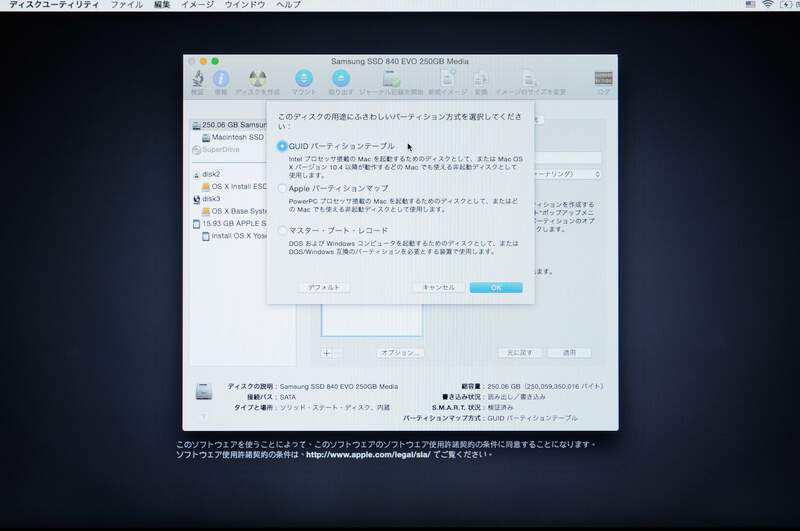Click the help question mark button
The width and height of the screenshot is (800, 531).
click(x=203, y=417)
